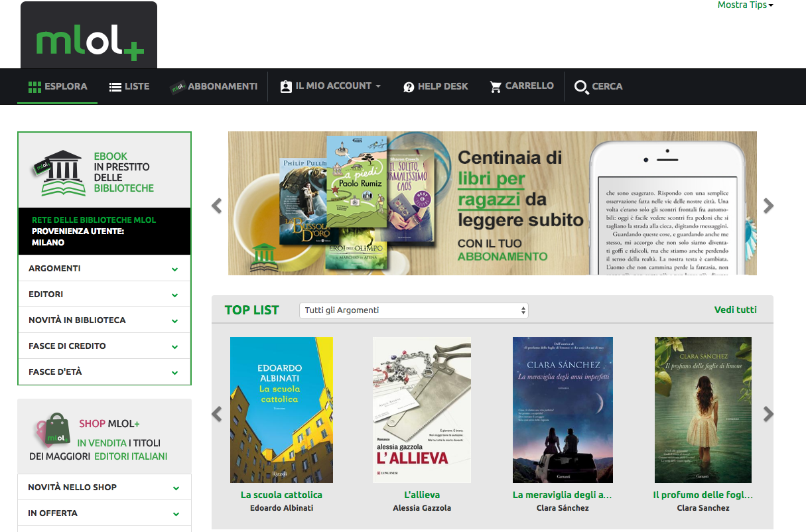Click the Liste list icon
Viewport: 806px width, 532px height.
[x=115, y=87]
